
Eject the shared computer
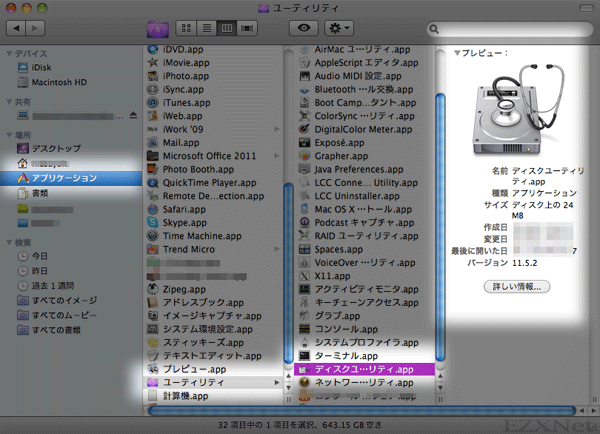[x=133, y=115]
